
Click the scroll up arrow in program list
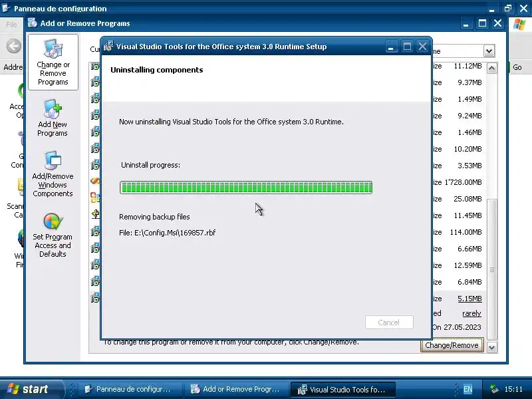click(491, 68)
